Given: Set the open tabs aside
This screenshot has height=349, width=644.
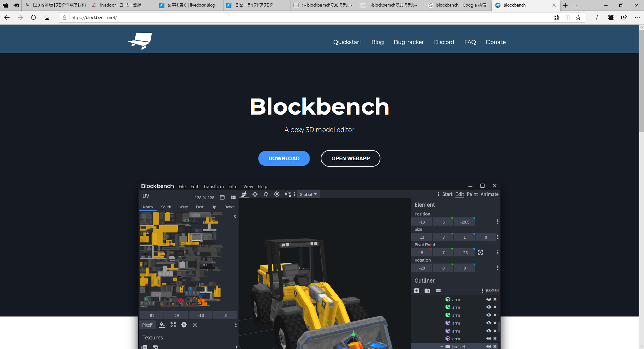Looking at the screenshot, I should (x=16, y=5).
